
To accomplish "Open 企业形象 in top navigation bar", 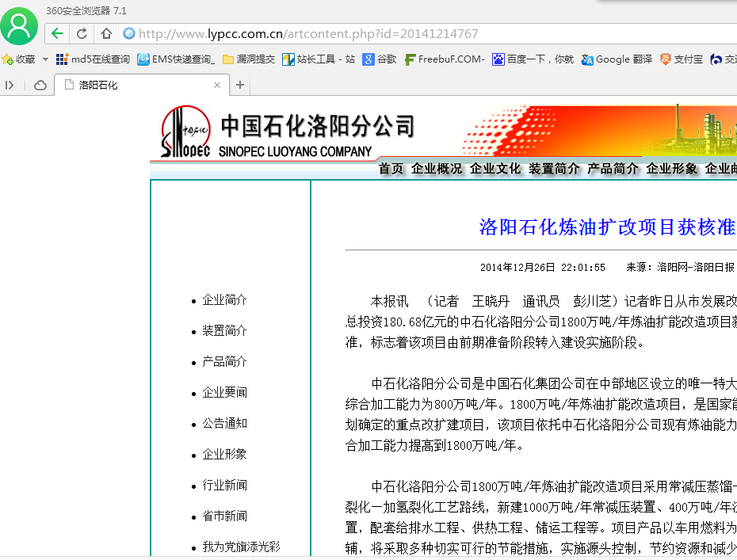I will click(671, 169).
